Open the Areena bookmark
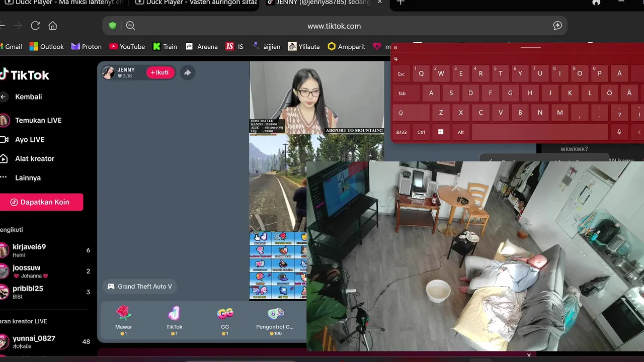Viewport: 644px width, 362px height. click(202, 46)
